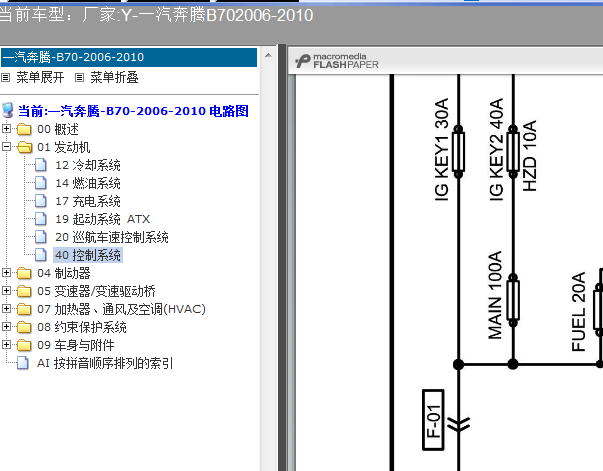Click the folder icon of 07 HVAC

(x=24, y=309)
